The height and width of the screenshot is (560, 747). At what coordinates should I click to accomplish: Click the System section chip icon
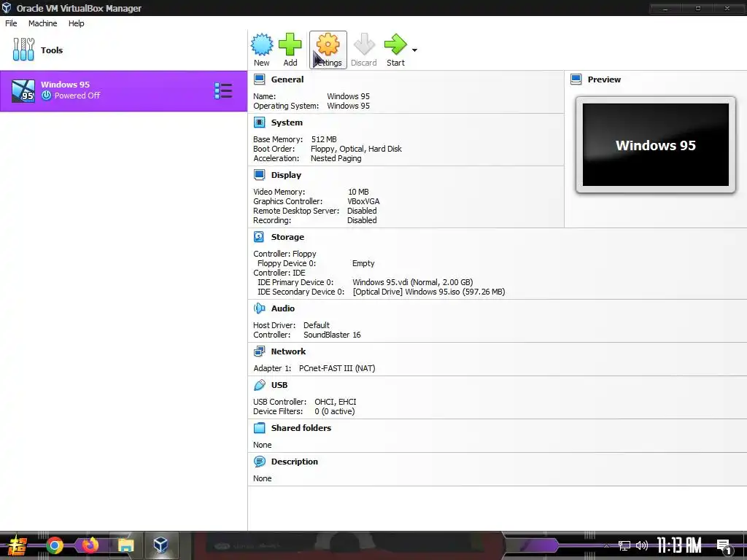point(259,122)
